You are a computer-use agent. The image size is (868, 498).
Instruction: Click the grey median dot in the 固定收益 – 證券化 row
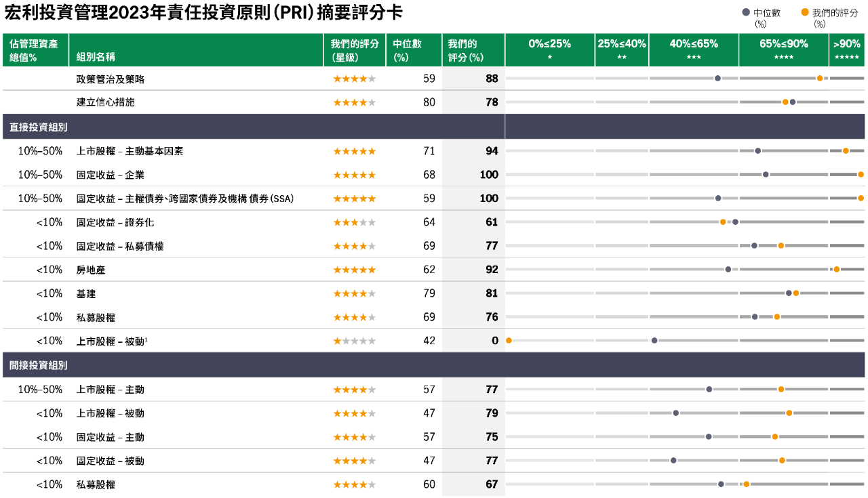[735, 222]
